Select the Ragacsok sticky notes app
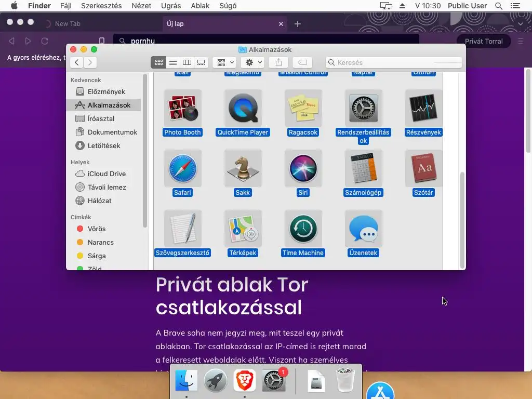This screenshot has height=399, width=532. pyautogui.click(x=303, y=108)
